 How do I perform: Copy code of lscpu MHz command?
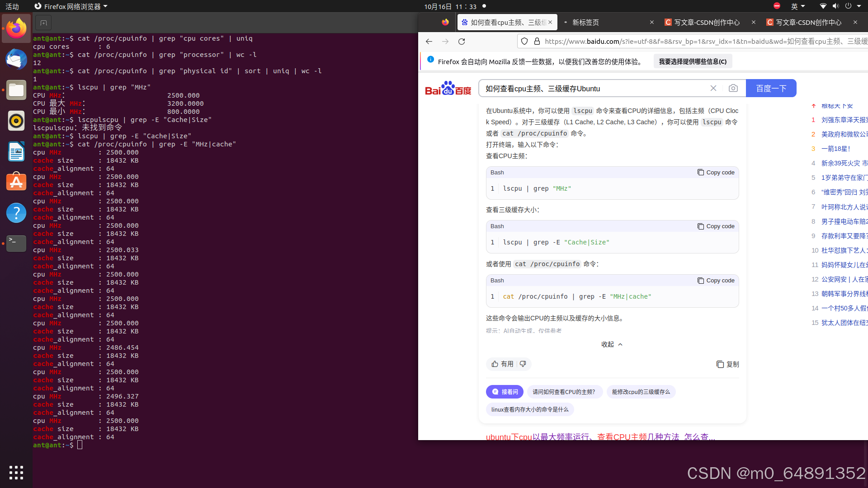[x=716, y=173]
